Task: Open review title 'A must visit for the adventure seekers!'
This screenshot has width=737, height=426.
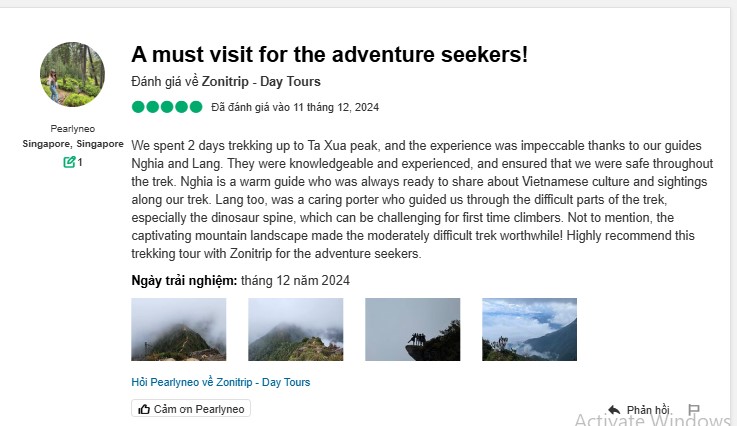Action: (x=330, y=55)
